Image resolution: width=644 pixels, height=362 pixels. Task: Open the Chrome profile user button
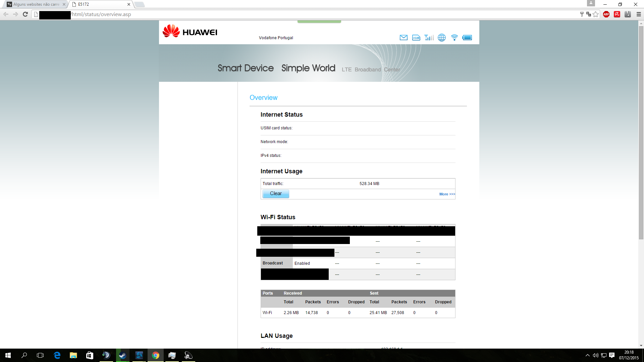(591, 3)
